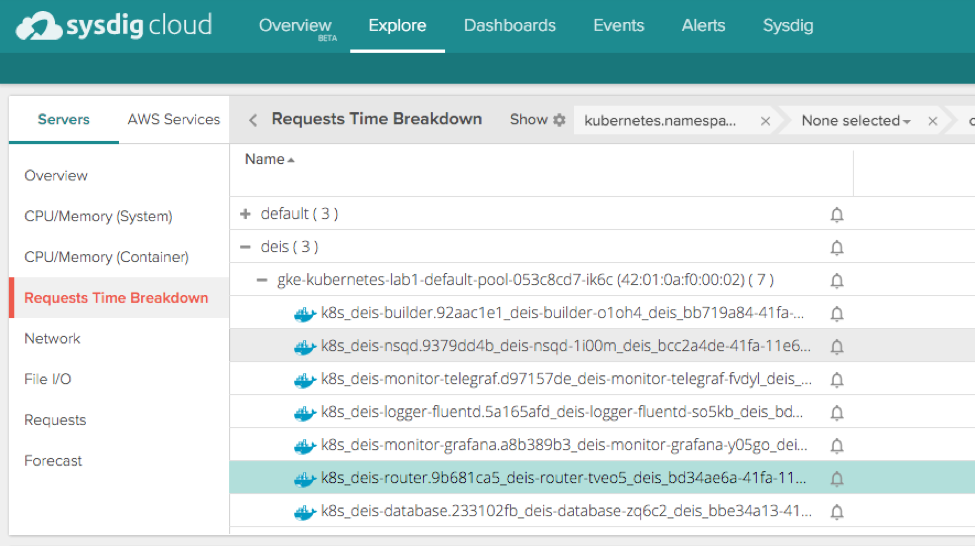
Task: Collapse the gke-kubernetes-lab1 node
Action: tap(262, 280)
